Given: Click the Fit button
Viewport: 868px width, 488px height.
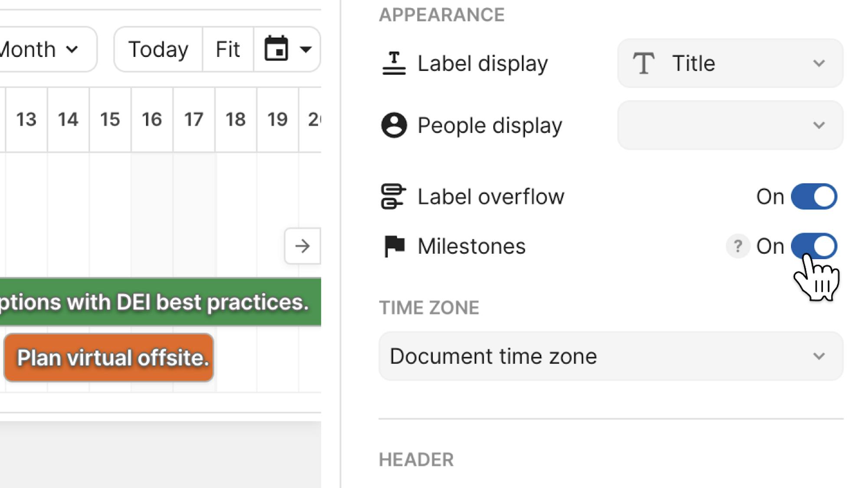Looking at the screenshot, I should click(228, 49).
